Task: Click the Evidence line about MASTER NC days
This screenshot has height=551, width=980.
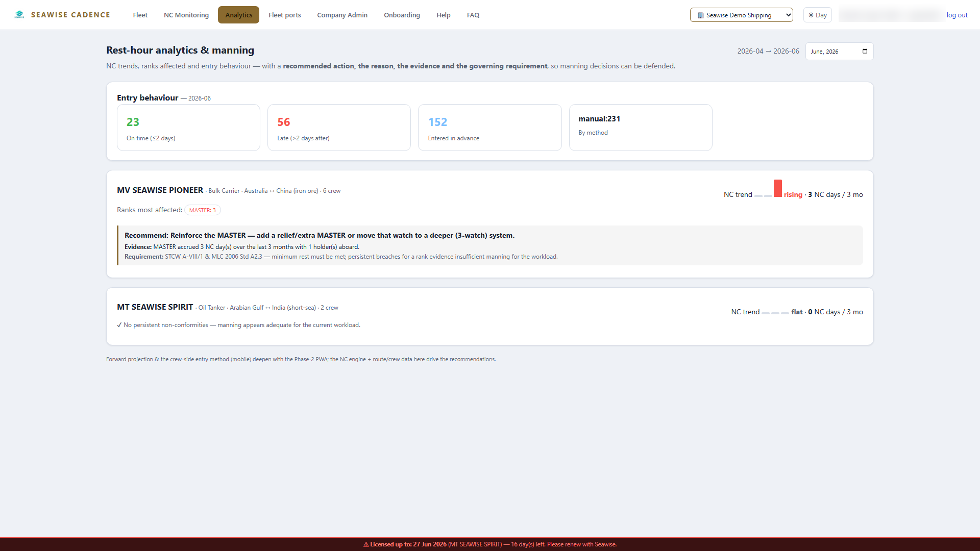Action: pos(242,247)
